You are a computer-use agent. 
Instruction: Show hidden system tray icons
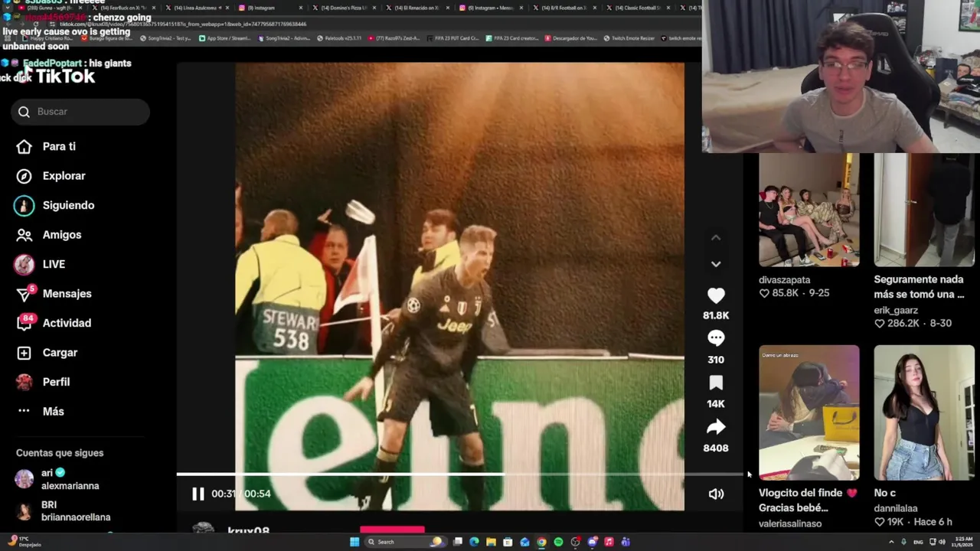pyautogui.click(x=891, y=542)
